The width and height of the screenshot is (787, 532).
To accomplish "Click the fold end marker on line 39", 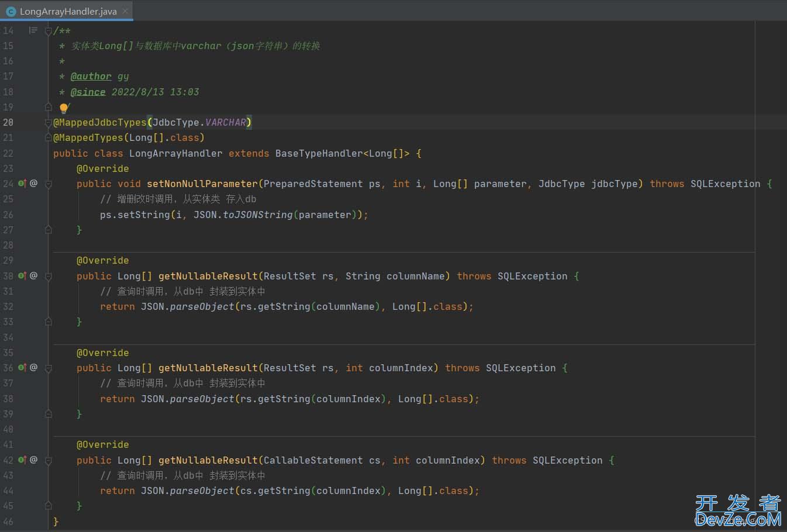I will pyautogui.click(x=49, y=414).
